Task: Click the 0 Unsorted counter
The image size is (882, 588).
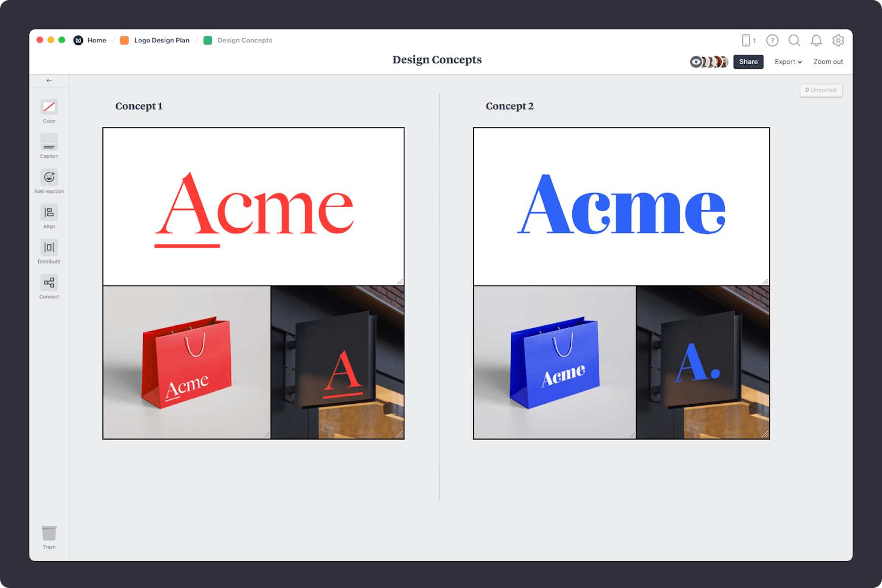Action: (x=821, y=90)
